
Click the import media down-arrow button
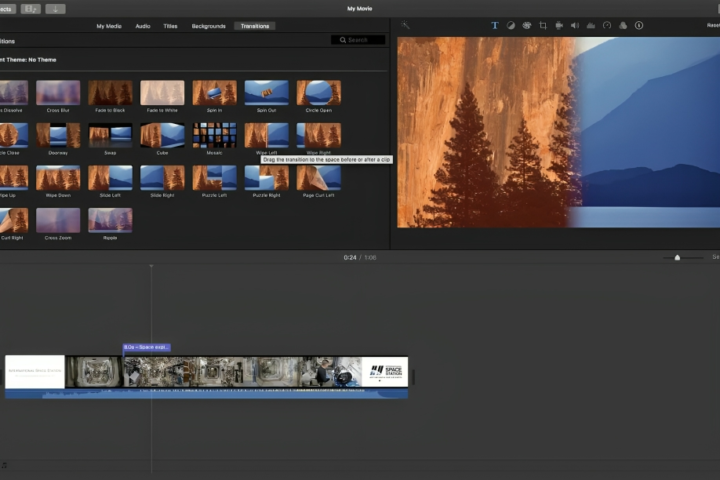55,8
